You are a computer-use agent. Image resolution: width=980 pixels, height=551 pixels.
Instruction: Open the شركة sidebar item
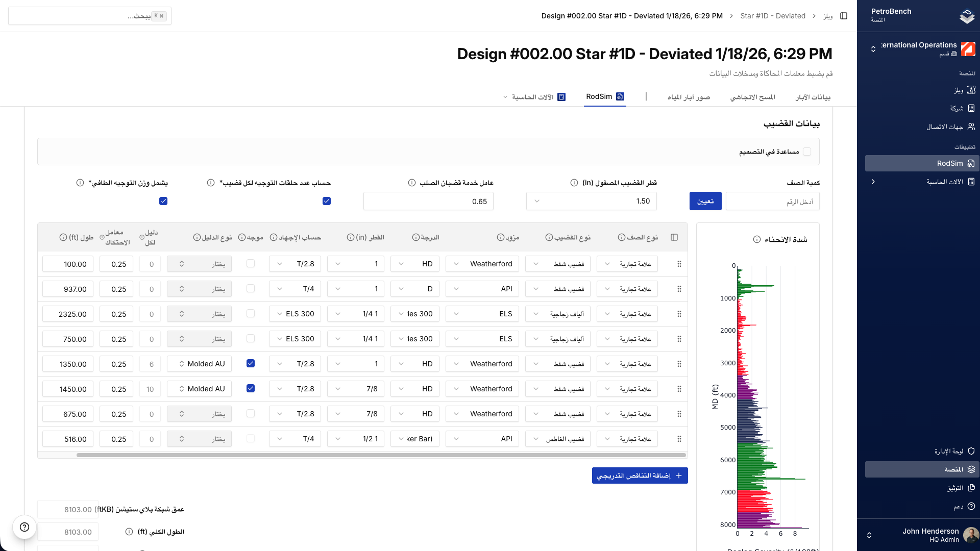pos(956,108)
